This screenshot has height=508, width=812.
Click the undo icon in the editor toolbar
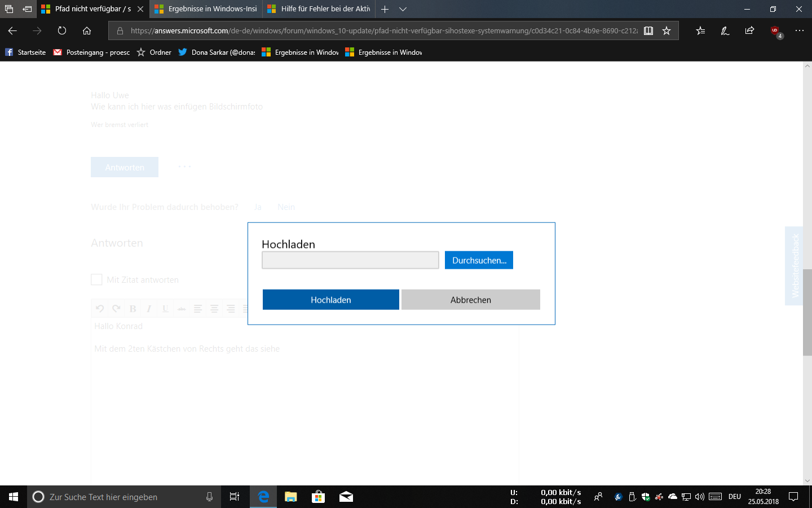click(x=100, y=308)
